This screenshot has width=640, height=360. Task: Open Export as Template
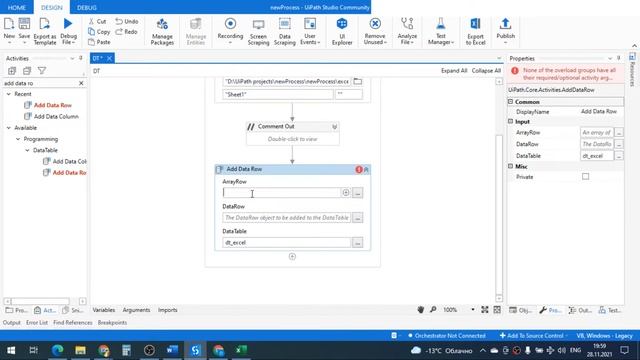pos(44,31)
